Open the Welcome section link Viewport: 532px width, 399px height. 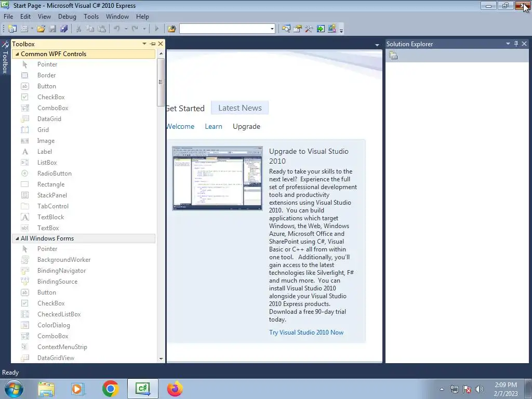(x=180, y=127)
